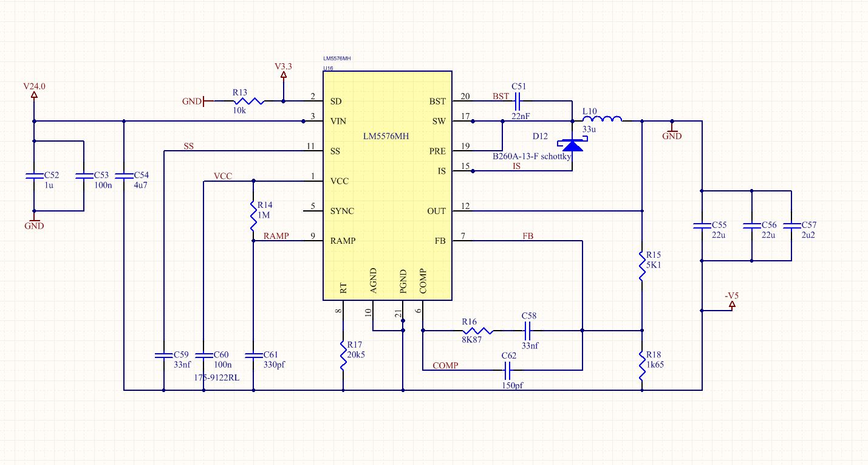This screenshot has width=868, height=465.
Task: Select the C59 capacitor symbol
Action: [x=163, y=355]
